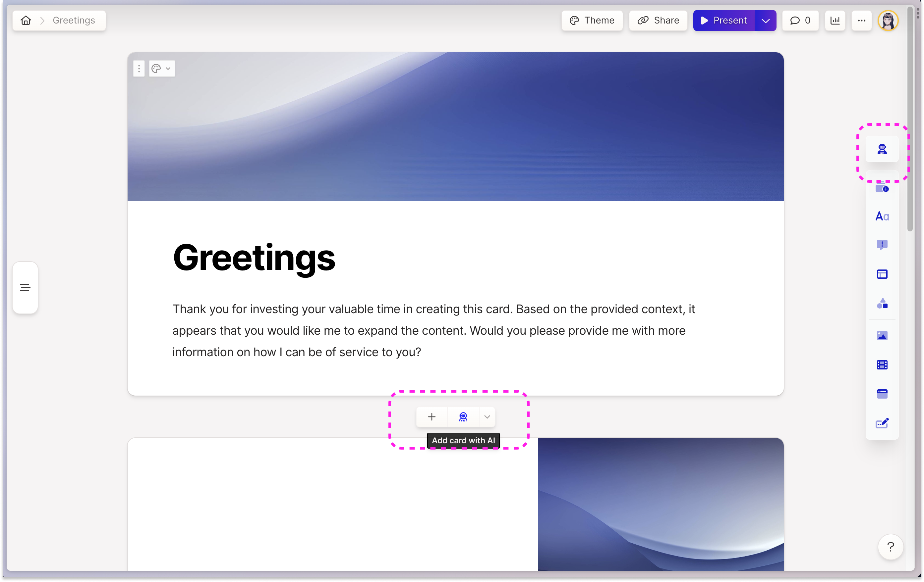Open forms and buttons panel
Screen dimensions: 924x582
pos(882,423)
